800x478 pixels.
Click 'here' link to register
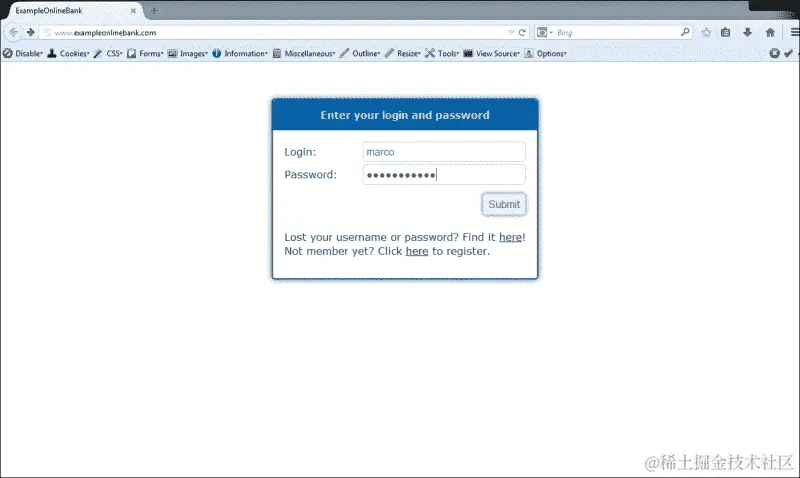(417, 251)
